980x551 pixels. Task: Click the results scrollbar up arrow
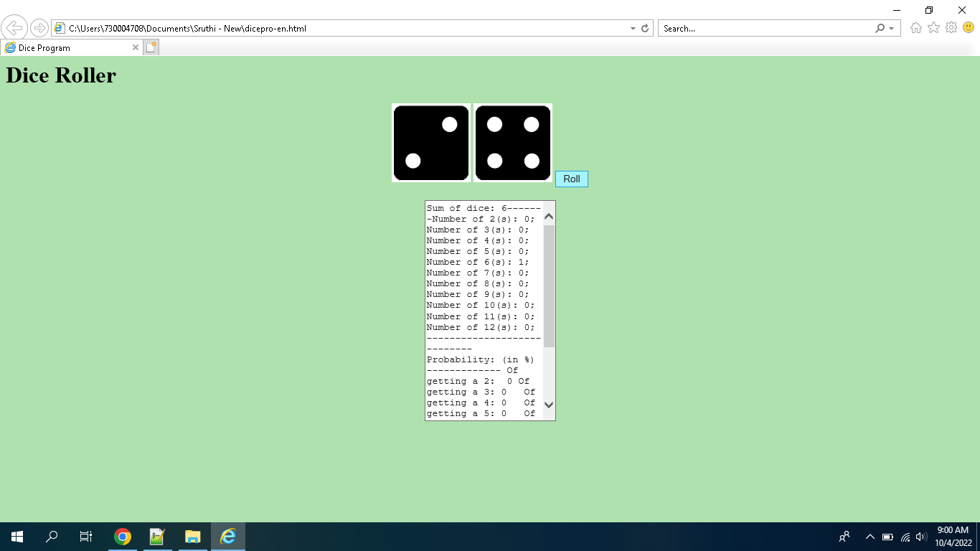pyautogui.click(x=549, y=217)
